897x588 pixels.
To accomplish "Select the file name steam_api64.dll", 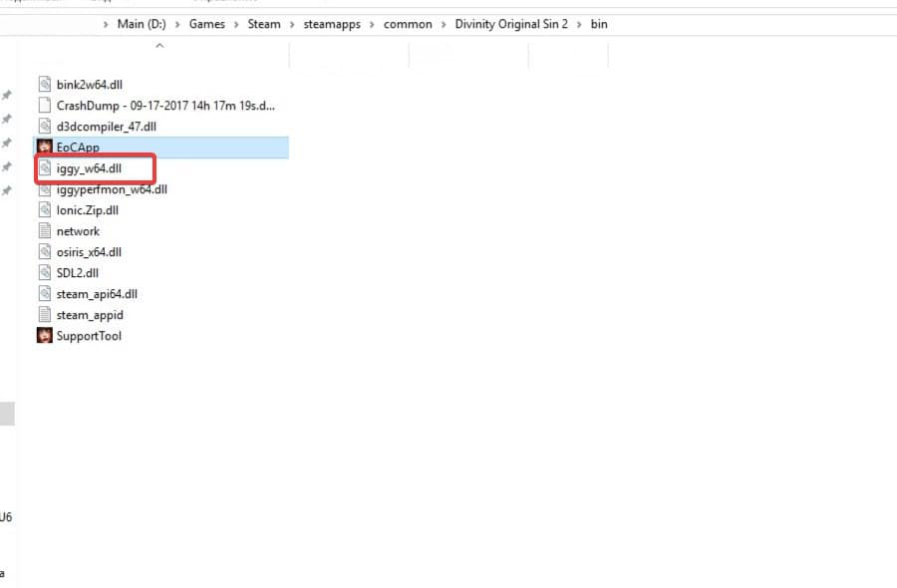I will [x=97, y=295].
